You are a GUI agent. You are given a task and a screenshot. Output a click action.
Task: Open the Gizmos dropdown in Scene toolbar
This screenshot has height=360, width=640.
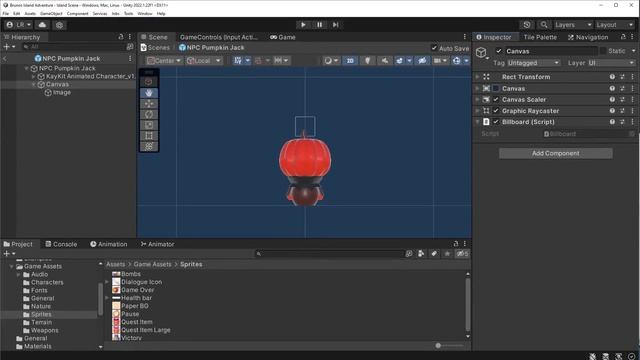click(x=467, y=60)
